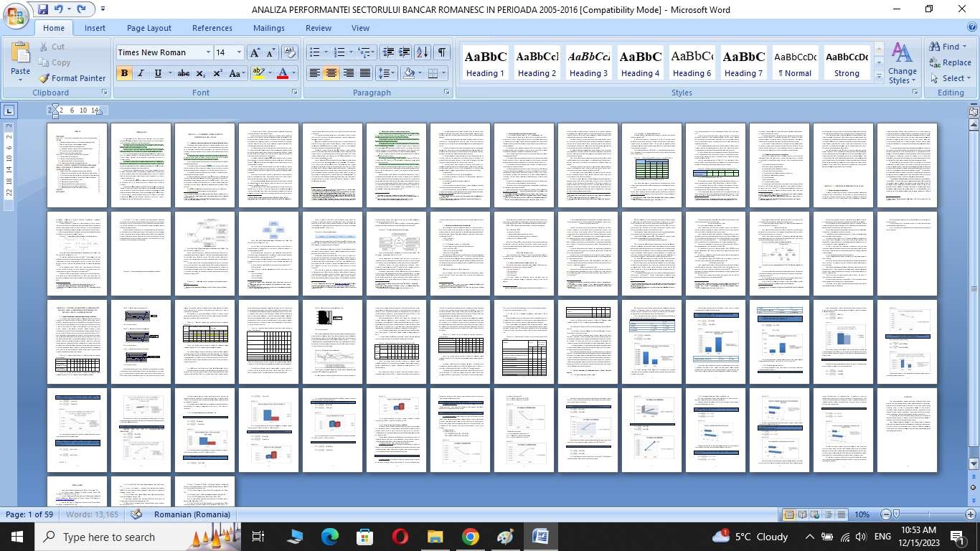This screenshot has height=551, width=980.
Task: Click the Format Painter brush icon
Action: [x=44, y=78]
